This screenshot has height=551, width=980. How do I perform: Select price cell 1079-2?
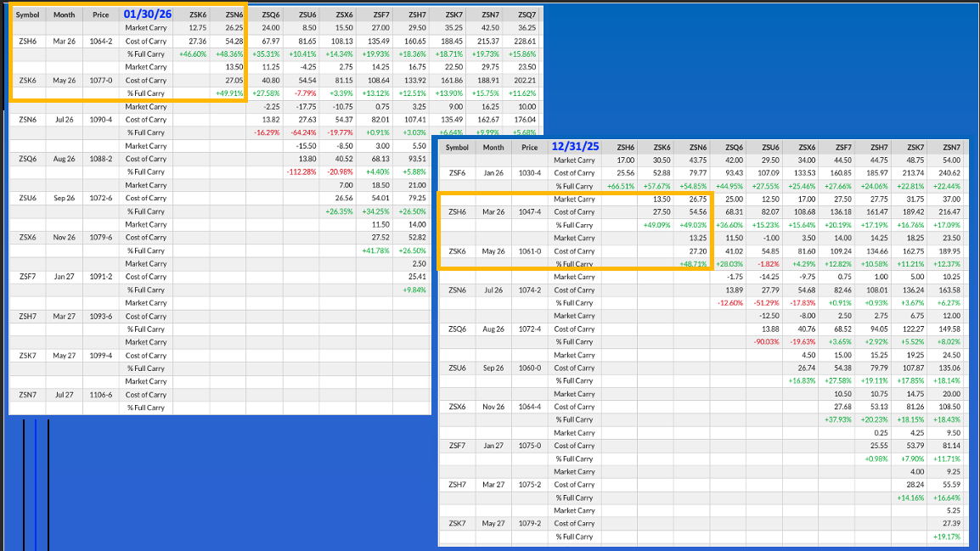[x=529, y=524]
